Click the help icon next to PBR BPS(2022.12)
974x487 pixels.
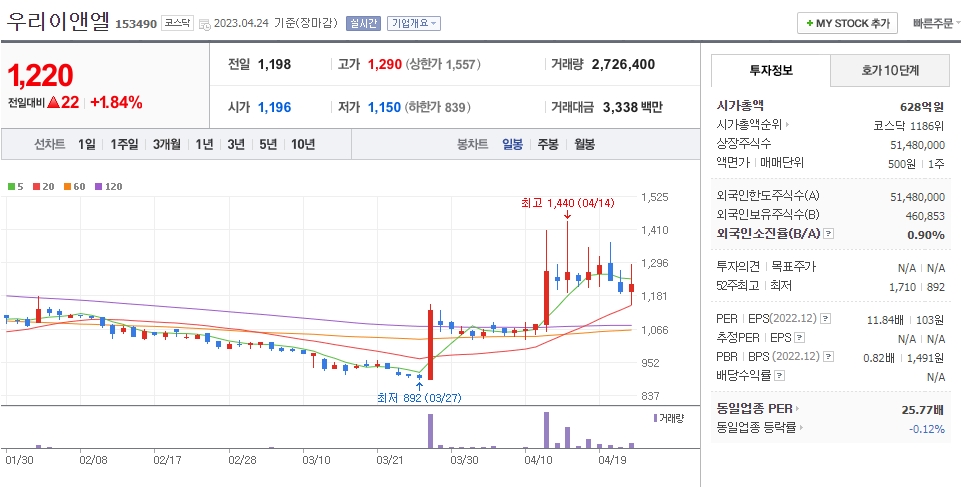(828, 357)
